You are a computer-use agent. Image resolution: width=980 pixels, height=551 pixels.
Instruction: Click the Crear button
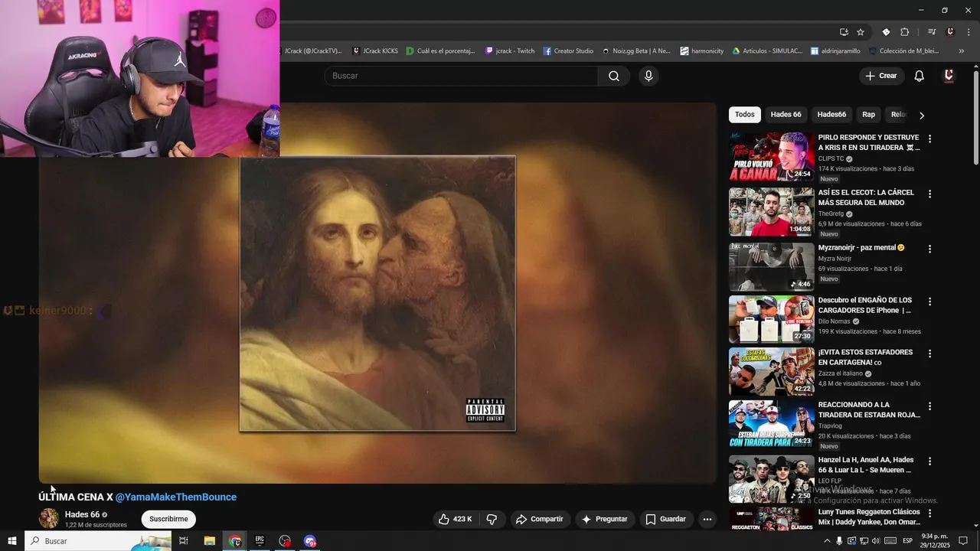tap(881, 76)
